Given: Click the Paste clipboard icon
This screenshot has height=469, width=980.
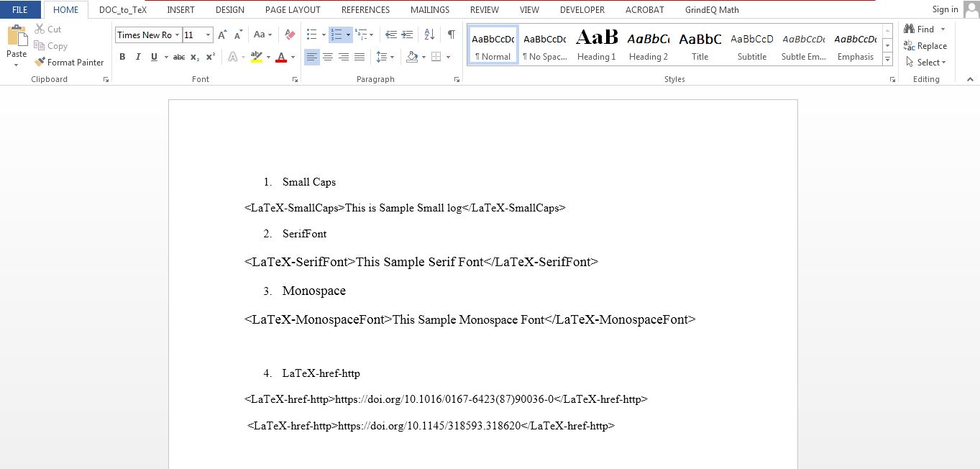Looking at the screenshot, I should 17,35.
